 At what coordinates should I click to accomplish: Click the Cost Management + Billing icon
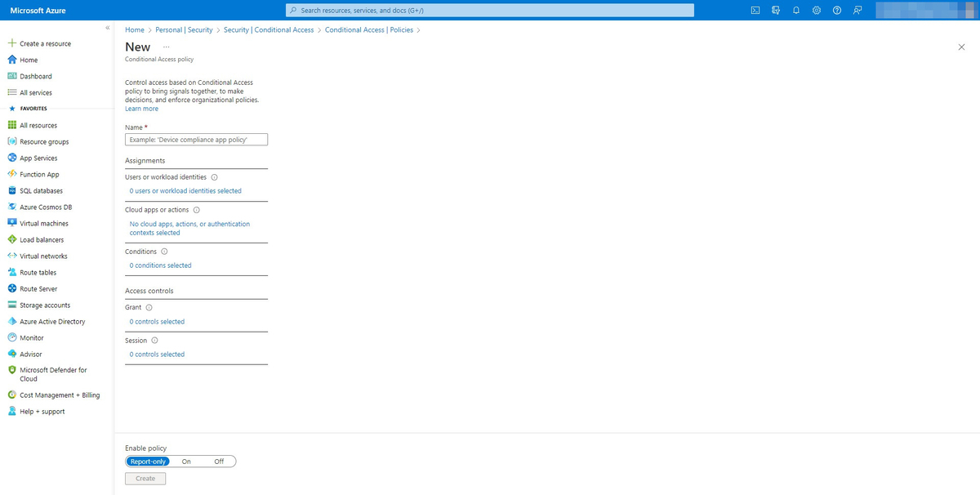click(12, 395)
